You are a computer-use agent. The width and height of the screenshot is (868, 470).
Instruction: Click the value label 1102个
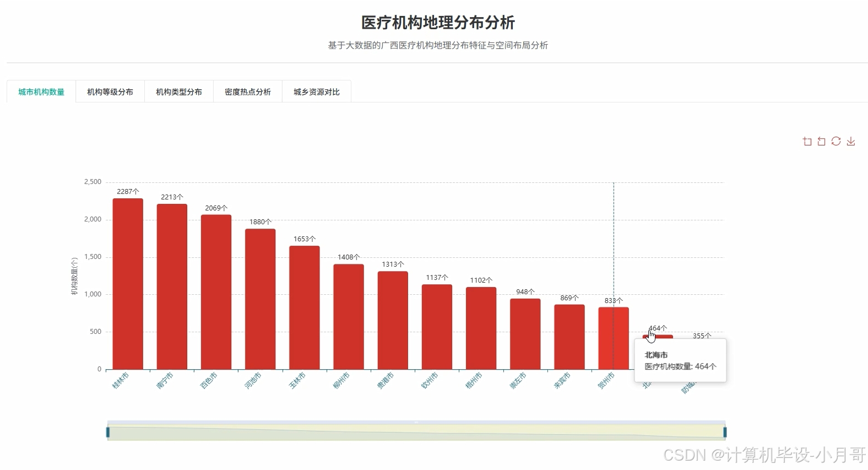coord(481,280)
